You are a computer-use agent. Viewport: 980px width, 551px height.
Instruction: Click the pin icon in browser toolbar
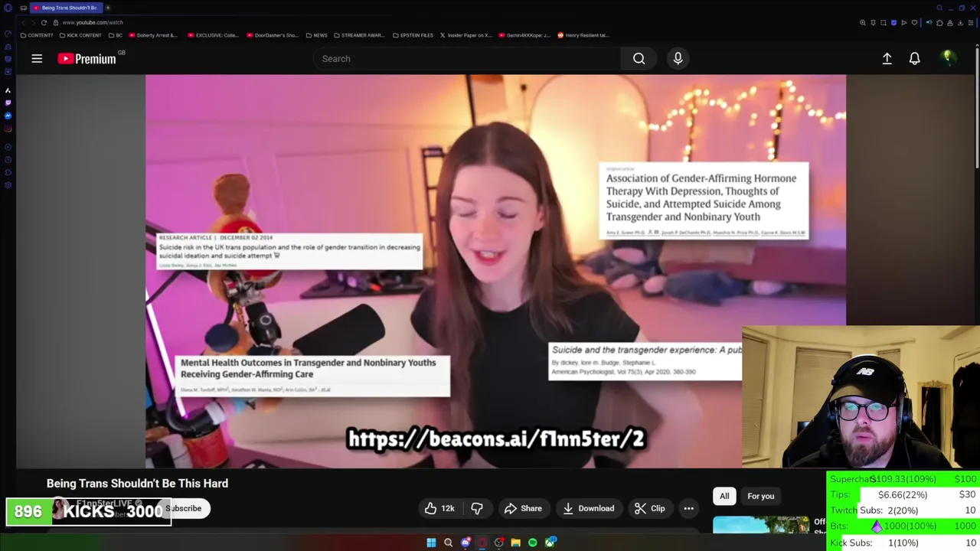[873, 23]
